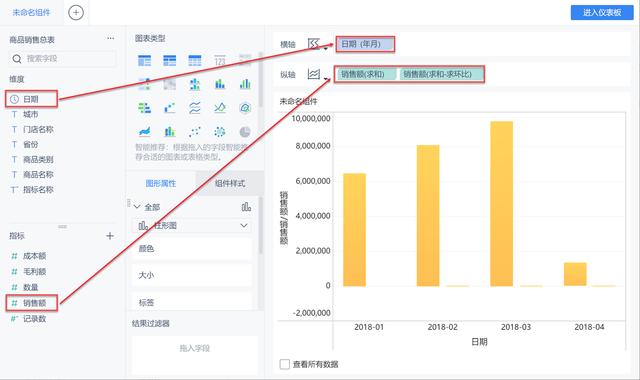640x380 pixels.
Task: Click the chart type list scrollbar
Action: 260,80
